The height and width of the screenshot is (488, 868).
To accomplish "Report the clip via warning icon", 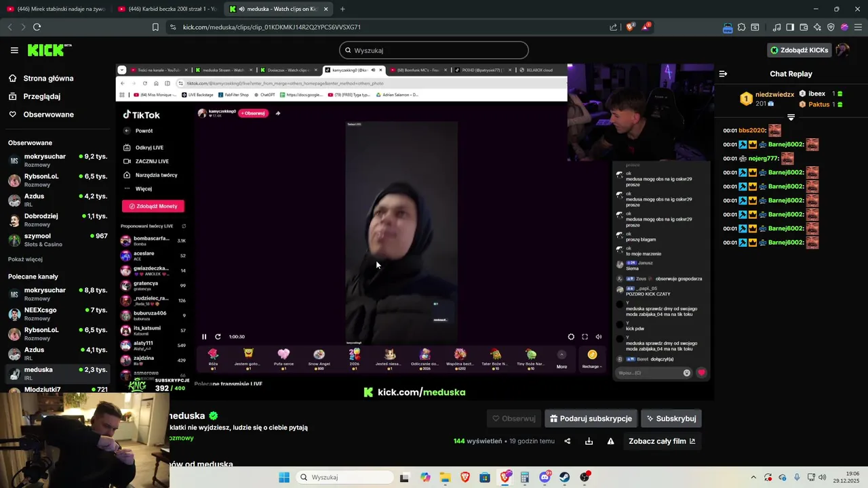I will coord(610,441).
